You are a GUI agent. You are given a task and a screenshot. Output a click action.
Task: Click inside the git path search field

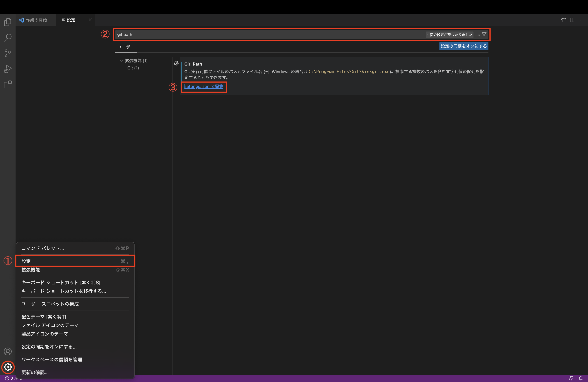point(222,35)
